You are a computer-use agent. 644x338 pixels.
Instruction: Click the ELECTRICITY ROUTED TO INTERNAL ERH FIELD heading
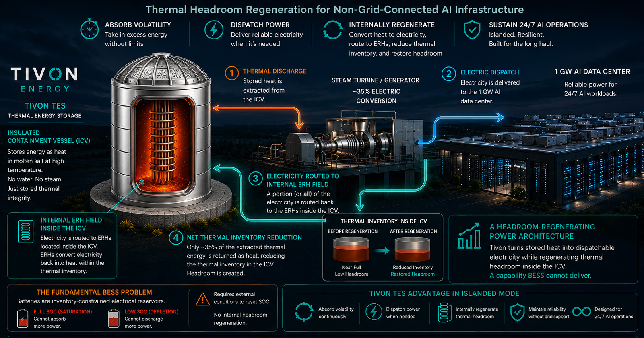point(303,180)
